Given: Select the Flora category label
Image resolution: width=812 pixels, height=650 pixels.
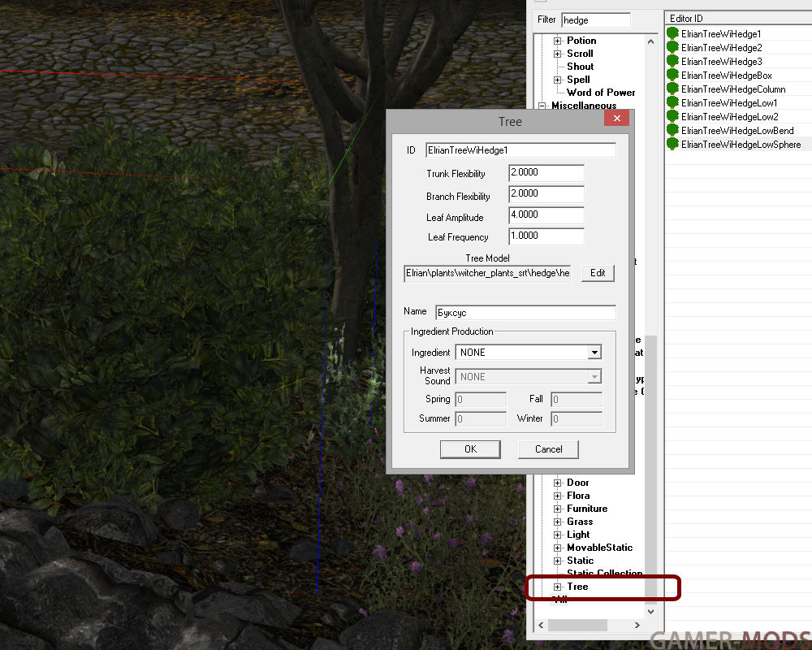Looking at the screenshot, I should [578, 496].
